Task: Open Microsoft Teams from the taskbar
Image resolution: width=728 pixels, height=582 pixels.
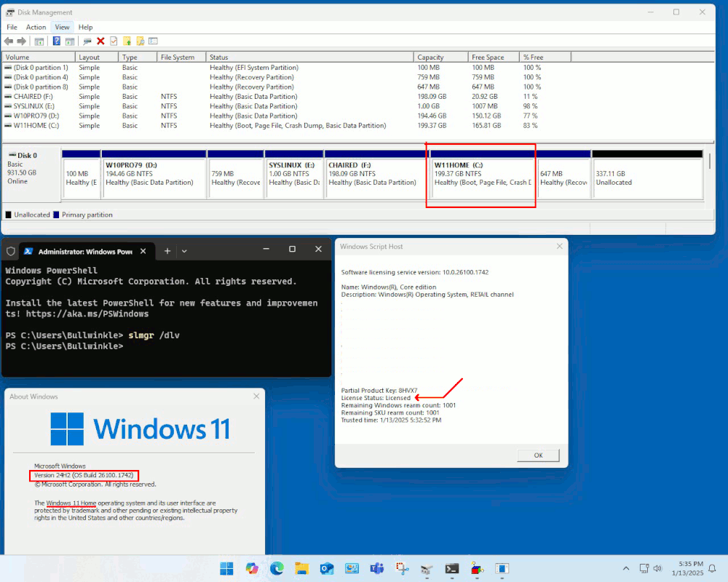Action: 377,568
